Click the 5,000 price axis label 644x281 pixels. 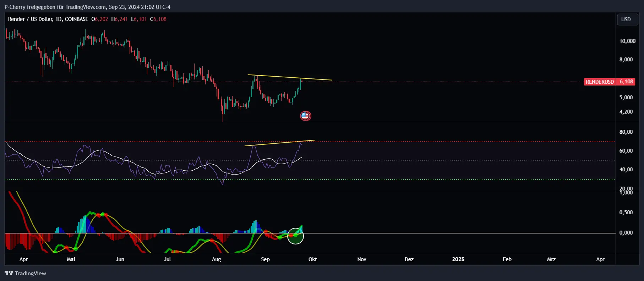(x=626, y=98)
